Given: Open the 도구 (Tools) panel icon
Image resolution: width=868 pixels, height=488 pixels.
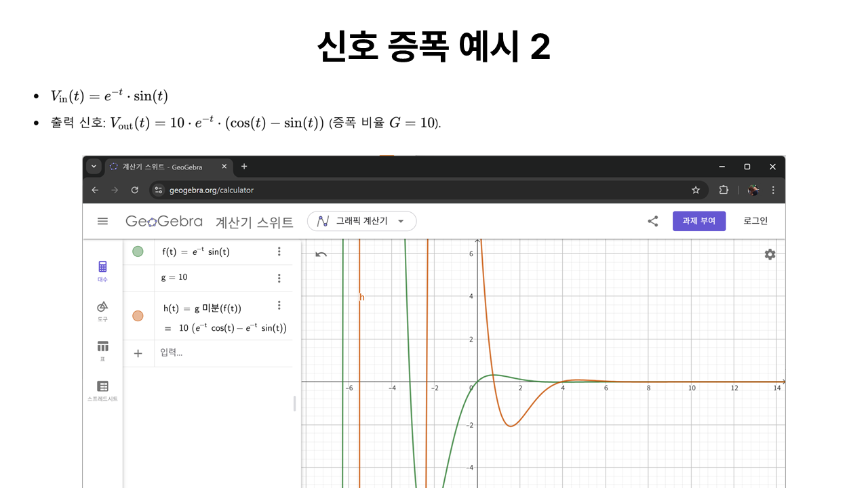Looking at the screenshot, I should pos(102,310).
